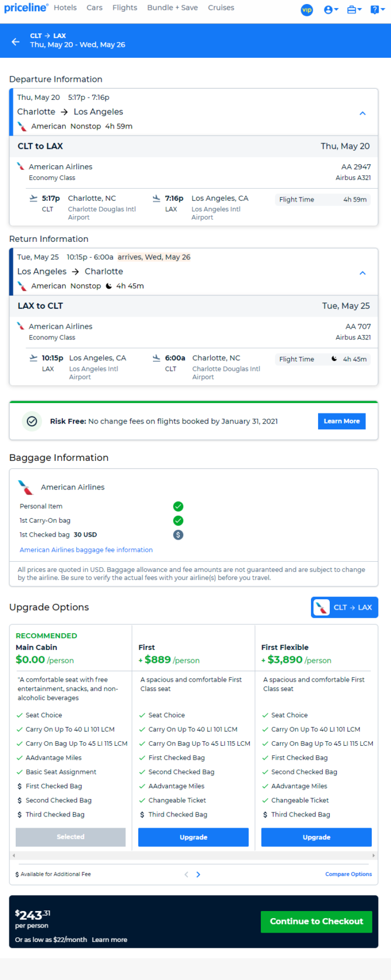Image resolution: width=391 pixels, height=980 pixels.
Task: Show next upgrade options with right arrow
Action: click(x=198, y=874)
